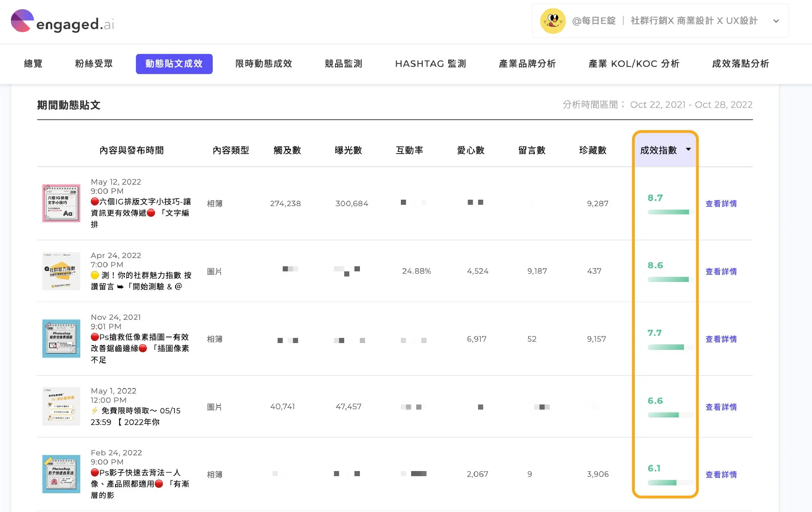Click the 8.6 score progress bar

coord(668,280)
